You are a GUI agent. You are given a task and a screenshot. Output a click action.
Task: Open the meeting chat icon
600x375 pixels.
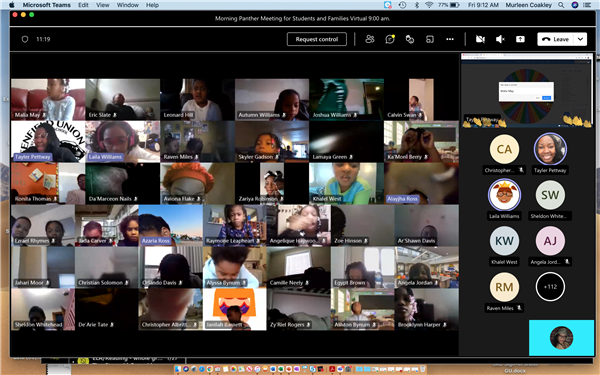[390, 39]
